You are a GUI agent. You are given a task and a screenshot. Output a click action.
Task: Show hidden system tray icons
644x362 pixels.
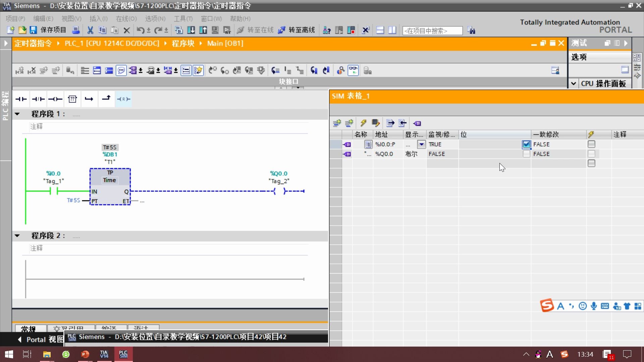coord(526,354)
